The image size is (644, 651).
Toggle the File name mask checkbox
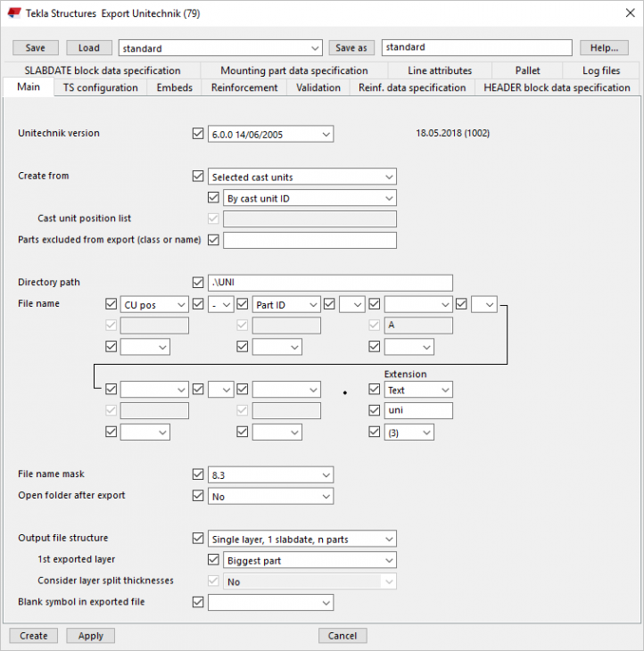198,474
